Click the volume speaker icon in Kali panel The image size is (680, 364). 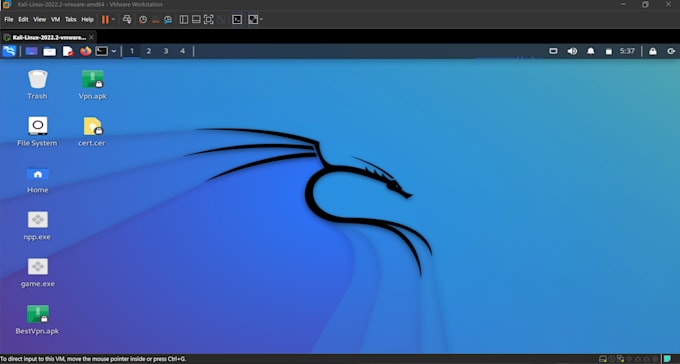pos(572,51)
